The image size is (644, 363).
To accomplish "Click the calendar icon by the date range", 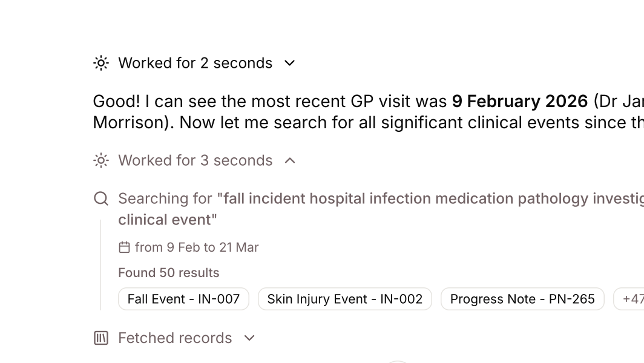I will 124,247.
